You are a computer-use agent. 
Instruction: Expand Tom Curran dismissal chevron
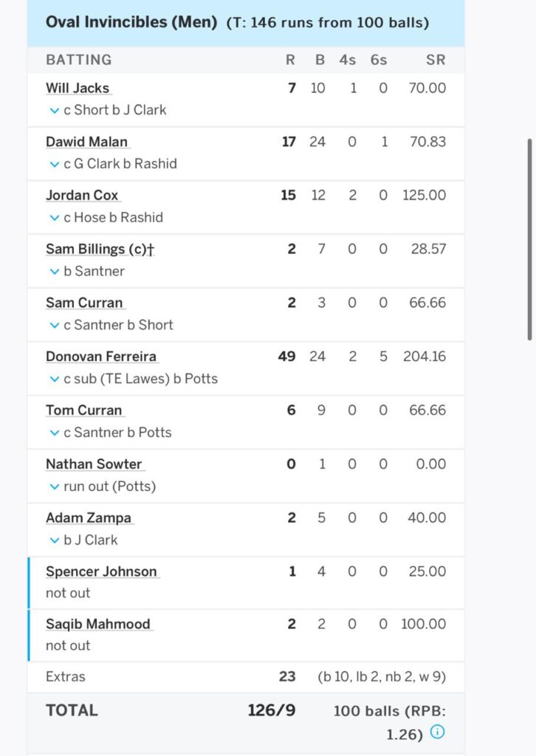coord(54,433)
